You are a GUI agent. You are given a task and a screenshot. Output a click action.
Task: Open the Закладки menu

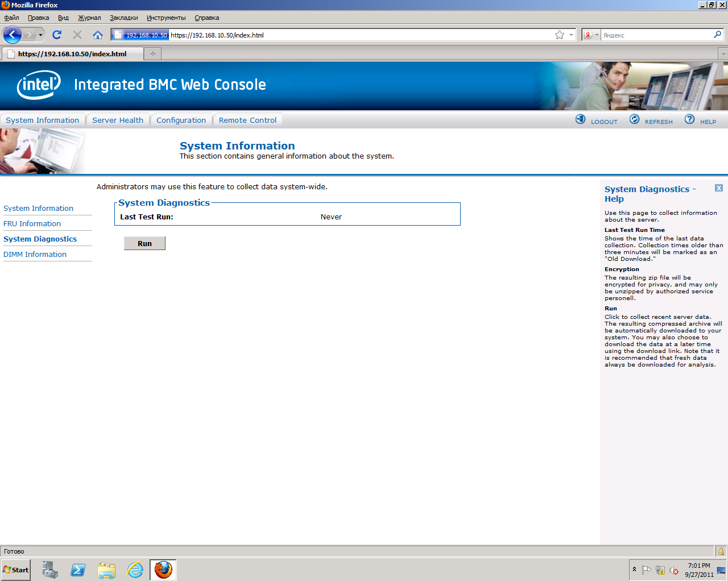(123, 18)
